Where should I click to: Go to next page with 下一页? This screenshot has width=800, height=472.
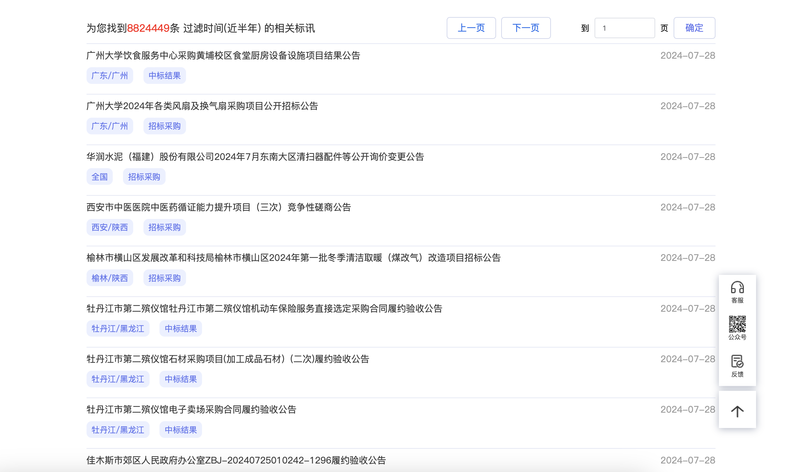pyautogui.click(x=526, y=28)
